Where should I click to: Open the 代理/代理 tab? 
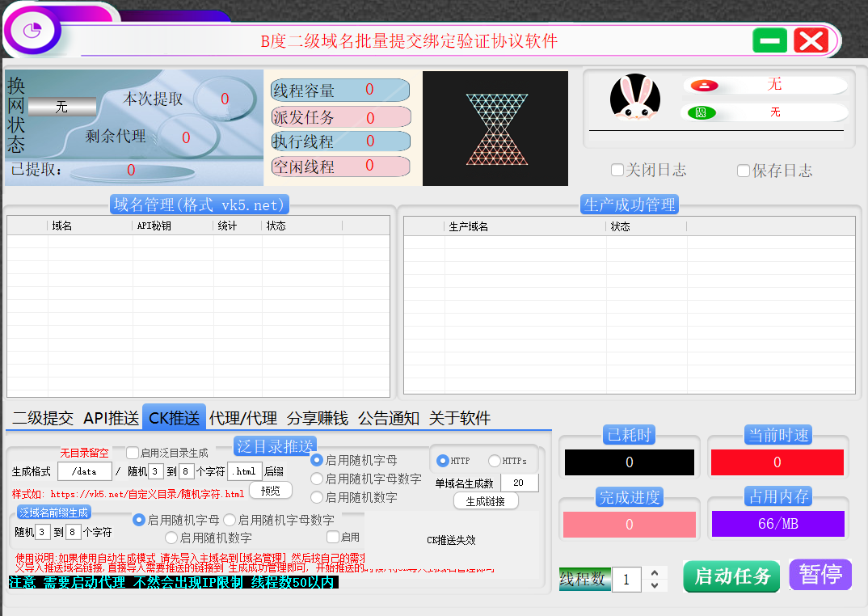pos(243,418)
